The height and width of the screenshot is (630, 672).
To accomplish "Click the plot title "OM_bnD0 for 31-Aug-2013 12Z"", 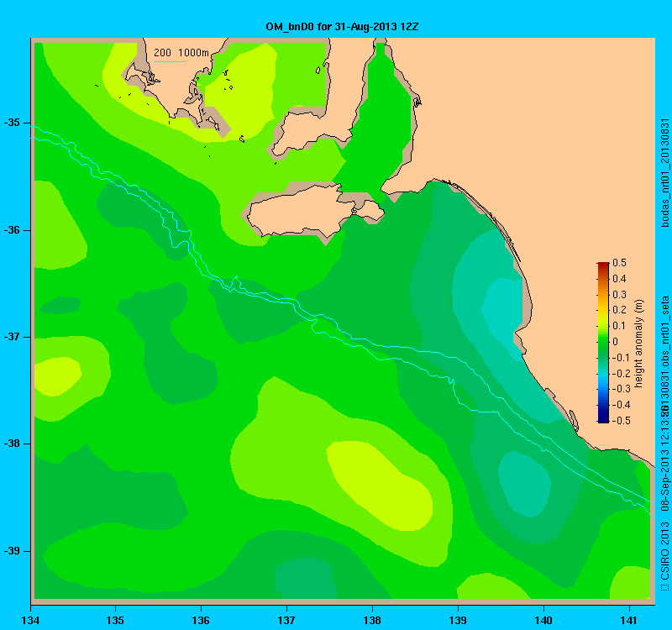I will [x=342, y=27].
